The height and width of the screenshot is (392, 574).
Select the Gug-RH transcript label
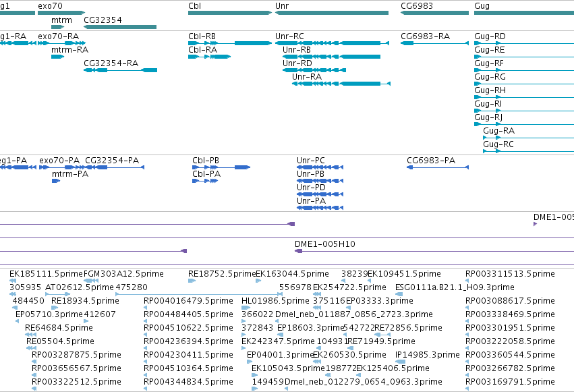click(490, 90)
